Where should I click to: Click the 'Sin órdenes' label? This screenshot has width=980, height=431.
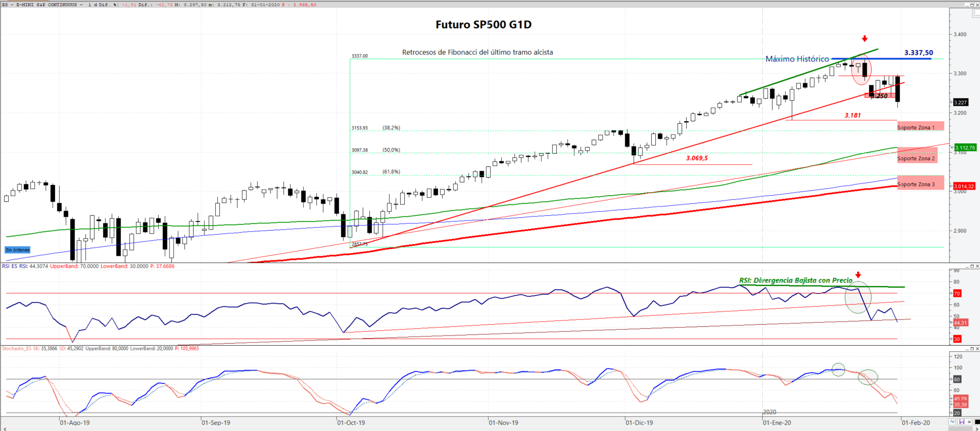[x=17, y=250]
